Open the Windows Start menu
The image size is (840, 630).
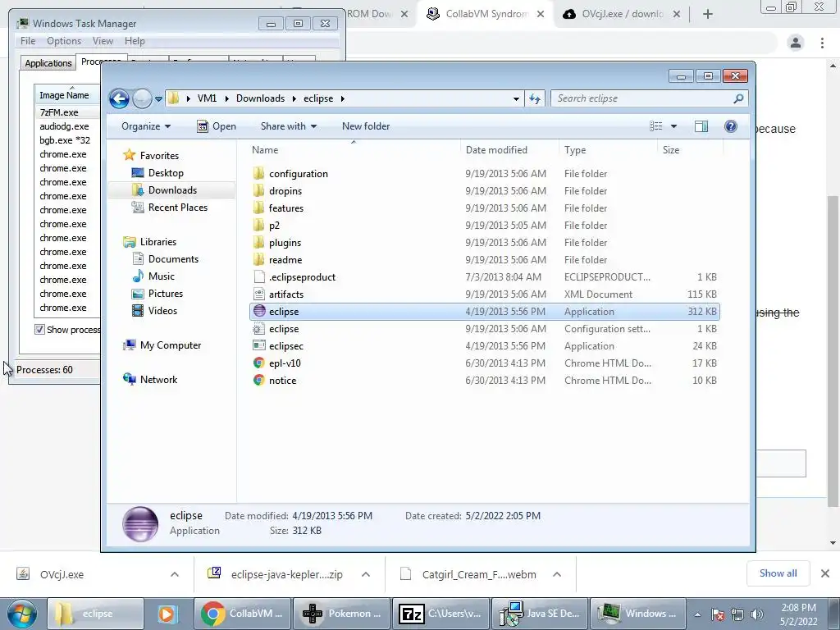[x=21, y=614]
